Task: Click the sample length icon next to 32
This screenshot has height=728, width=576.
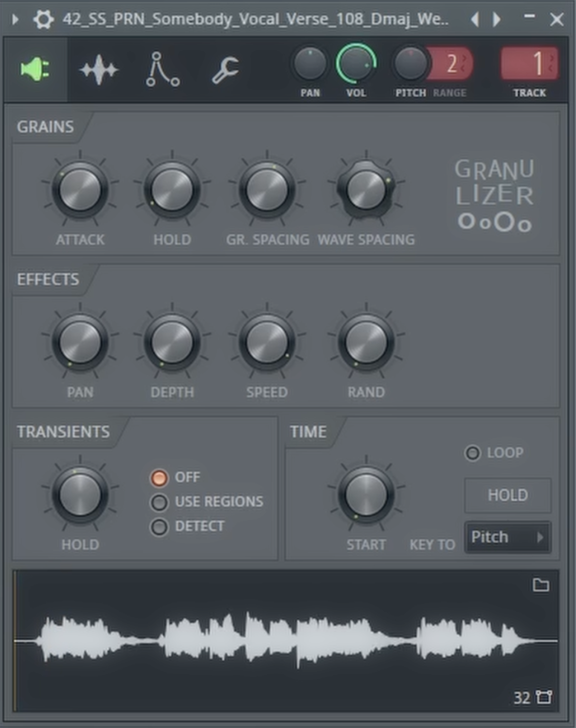Action: 544,697
